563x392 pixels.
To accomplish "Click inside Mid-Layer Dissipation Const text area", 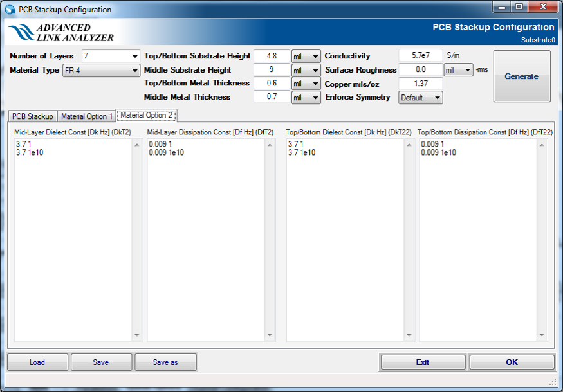I will click(x=206, y=240).
